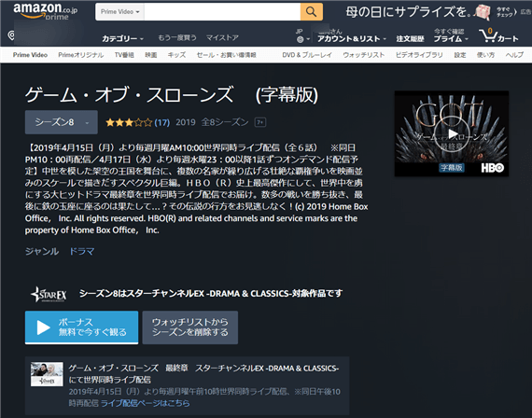This screenshot has height=418, width=532.
Task: Open the Primeオリジナル tab
Action: [x=81, y=55]
